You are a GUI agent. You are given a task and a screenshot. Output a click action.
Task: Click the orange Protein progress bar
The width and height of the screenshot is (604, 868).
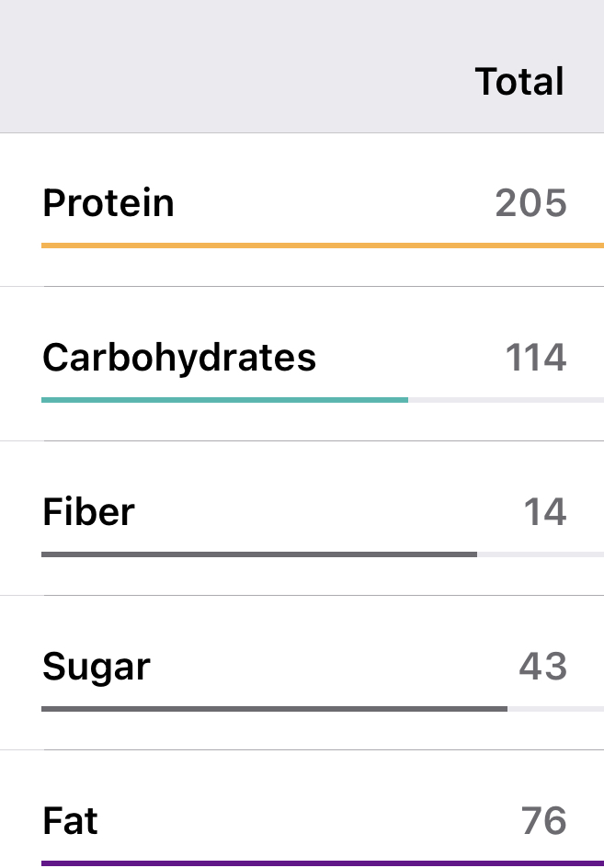click(322, 246)
